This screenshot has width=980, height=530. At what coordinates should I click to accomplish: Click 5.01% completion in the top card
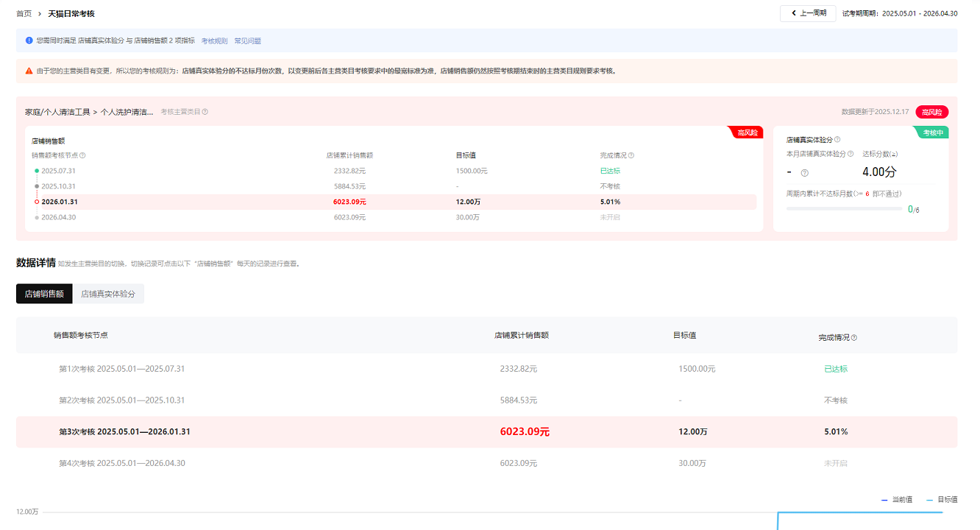[x=610, y=202]
